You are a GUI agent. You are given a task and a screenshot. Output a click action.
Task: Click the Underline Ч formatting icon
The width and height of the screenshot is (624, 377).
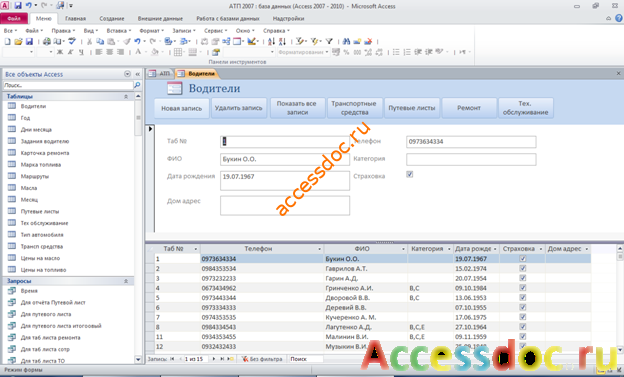[x=81, y=52]
